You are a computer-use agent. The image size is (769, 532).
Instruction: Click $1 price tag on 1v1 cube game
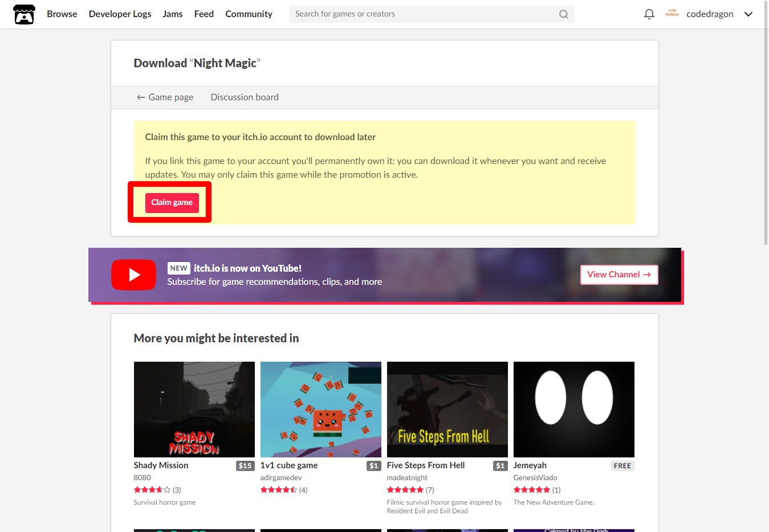(374, 466)
